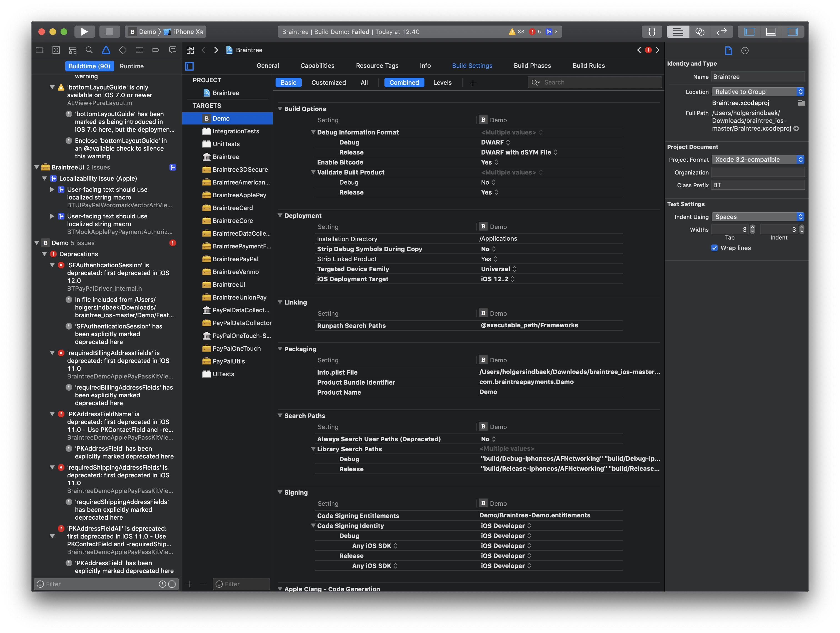The image size is (840, 633).
Task: Collapse the Deployment section
Action: point(280,215)
